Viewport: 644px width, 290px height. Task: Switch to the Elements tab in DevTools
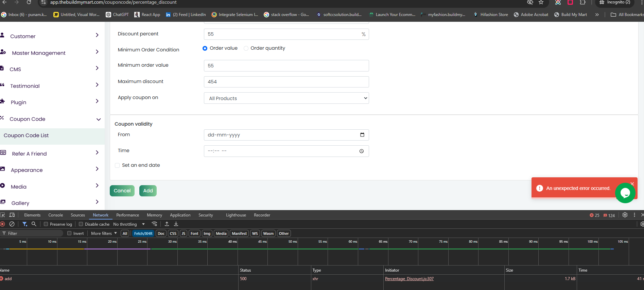click(x=32, y=215)
